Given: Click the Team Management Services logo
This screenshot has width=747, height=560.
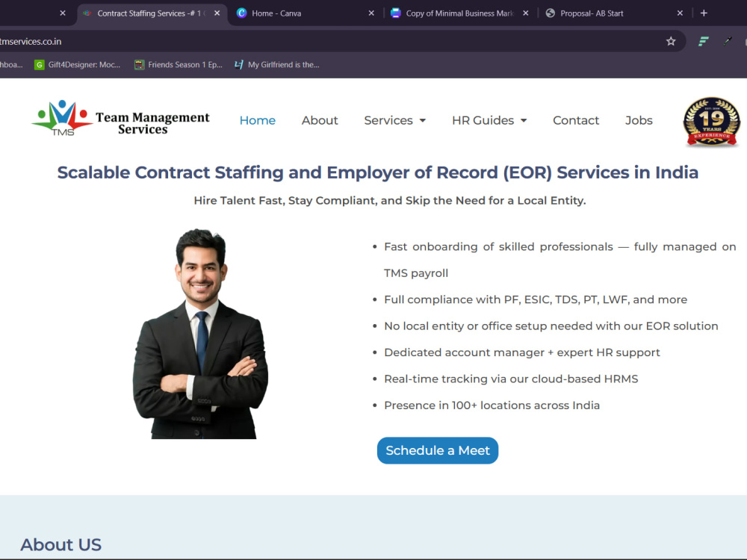Looking at the screenshot, I should [121, 119].
